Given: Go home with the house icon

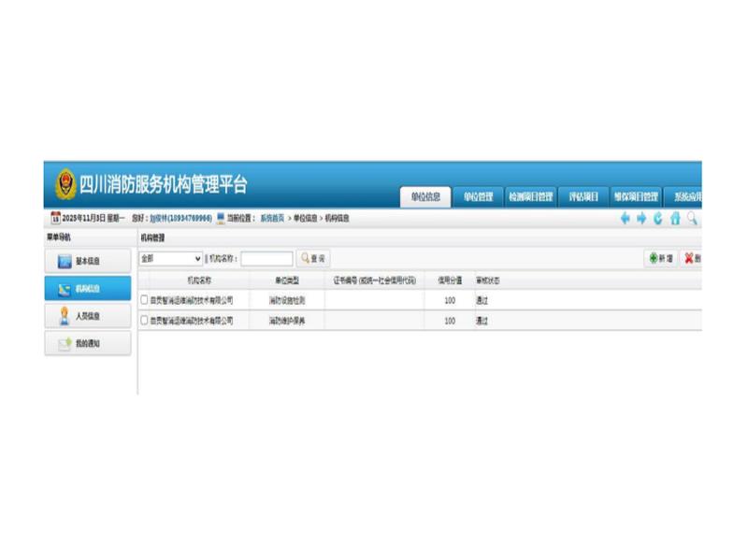Looking at the screenshot, I should (675, 219).
